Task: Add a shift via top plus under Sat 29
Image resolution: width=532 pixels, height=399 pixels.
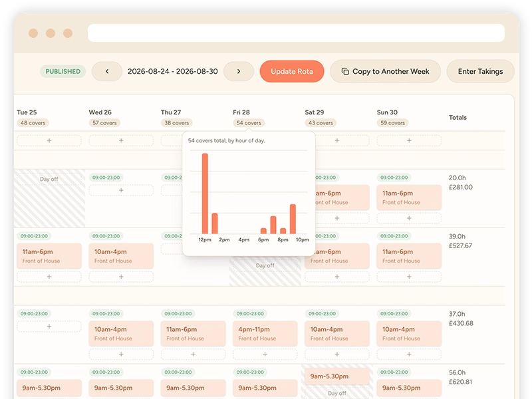Action: coord(337,140)
